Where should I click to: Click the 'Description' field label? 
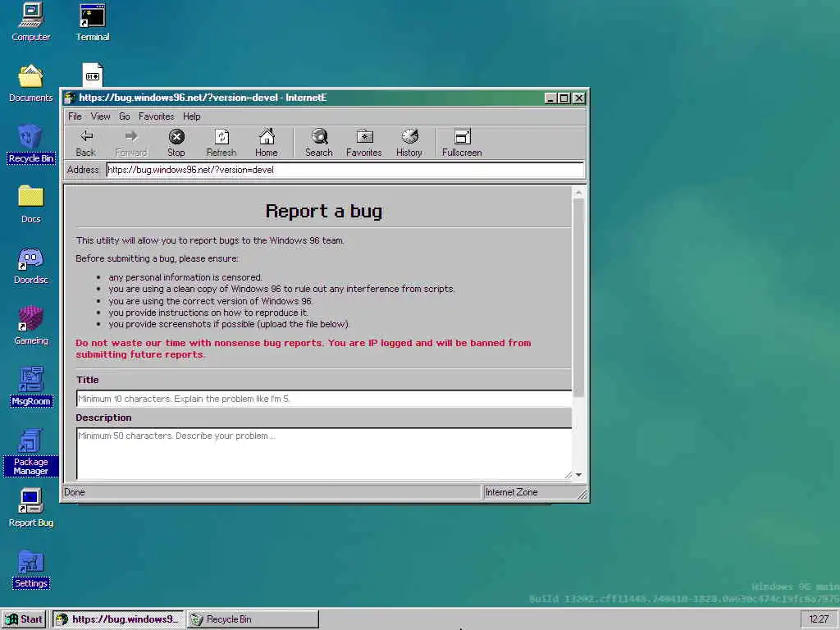103,418
